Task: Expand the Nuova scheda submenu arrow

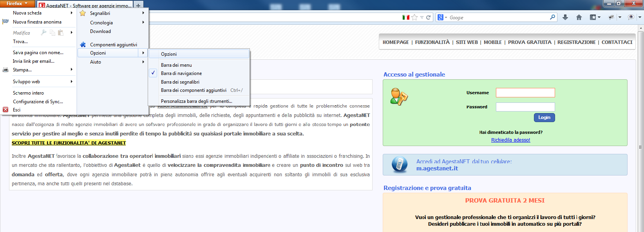Action: (71, 13)
